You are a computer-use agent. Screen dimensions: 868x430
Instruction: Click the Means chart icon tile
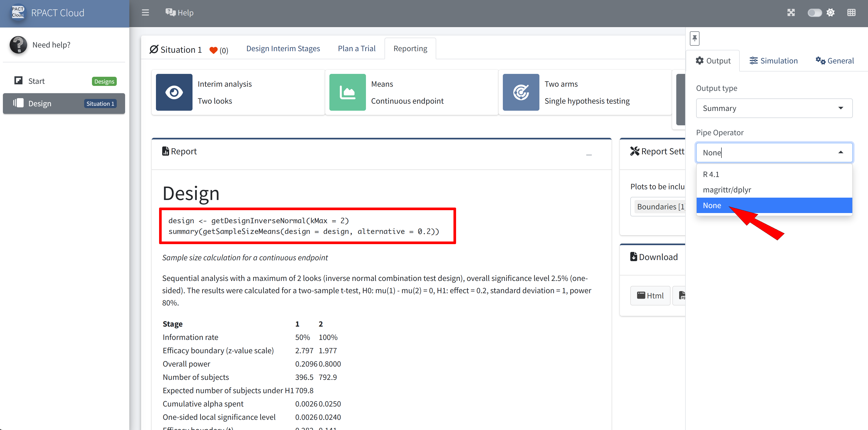tap(347, 92)
